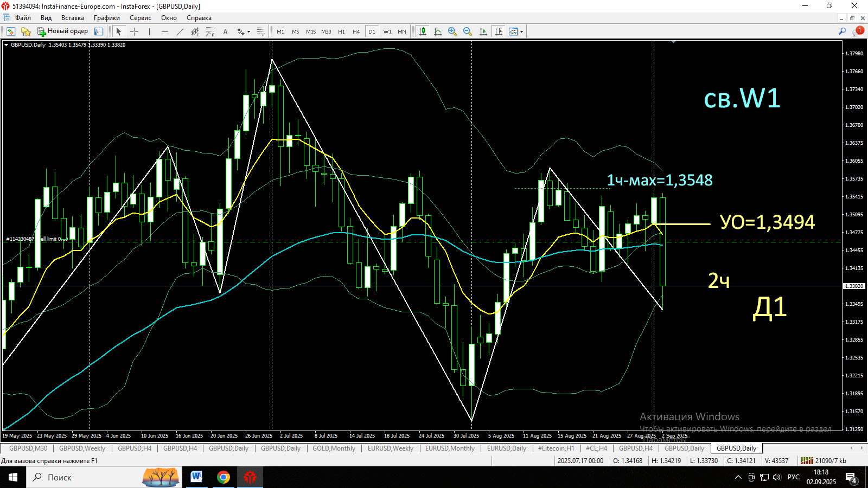Expand the GBPUSD,Daily chart title arrow

click(x=7, y=45)
